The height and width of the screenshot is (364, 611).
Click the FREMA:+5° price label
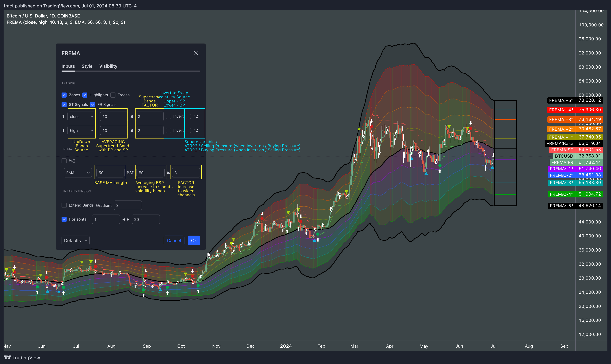coord(561,100)
